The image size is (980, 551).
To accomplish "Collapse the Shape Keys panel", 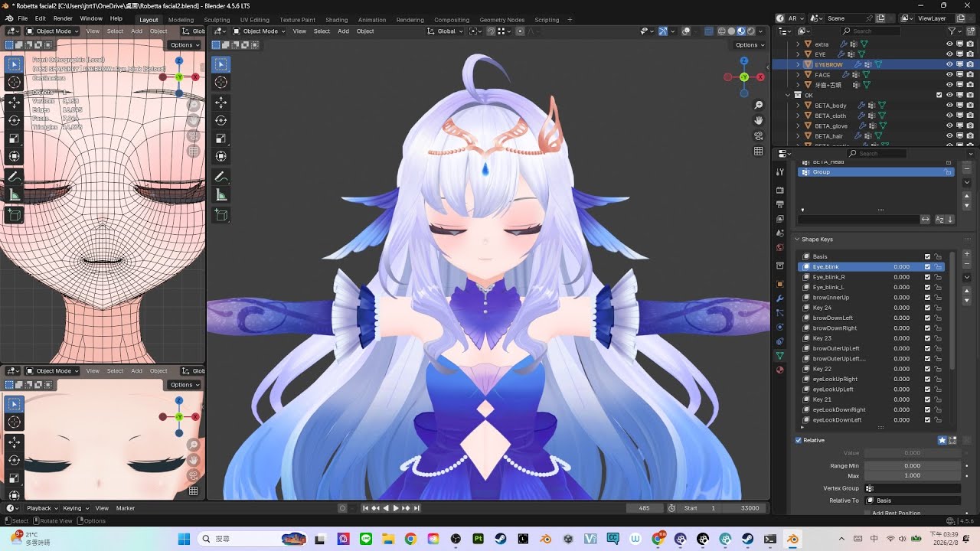I will (797, 240).
